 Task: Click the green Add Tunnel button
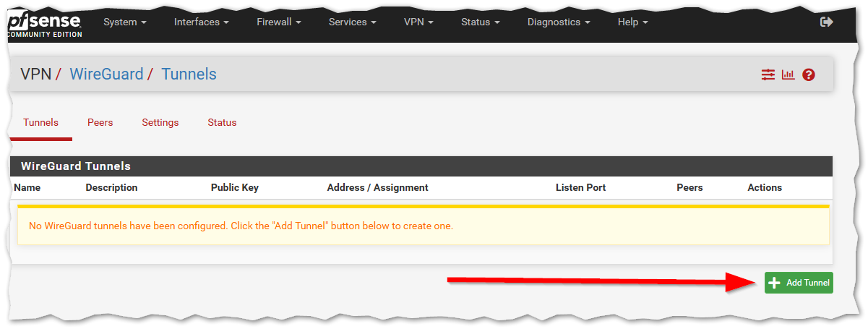click(799, 283)
